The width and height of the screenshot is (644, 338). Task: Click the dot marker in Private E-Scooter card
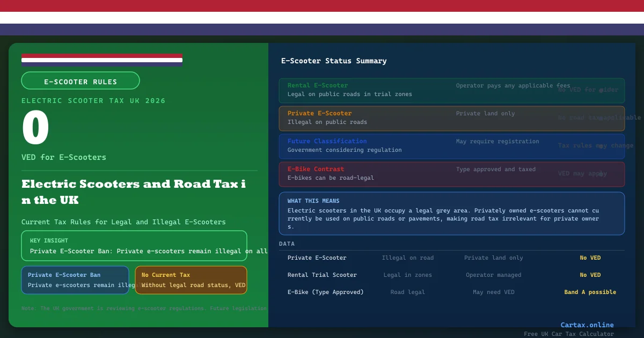601,118
